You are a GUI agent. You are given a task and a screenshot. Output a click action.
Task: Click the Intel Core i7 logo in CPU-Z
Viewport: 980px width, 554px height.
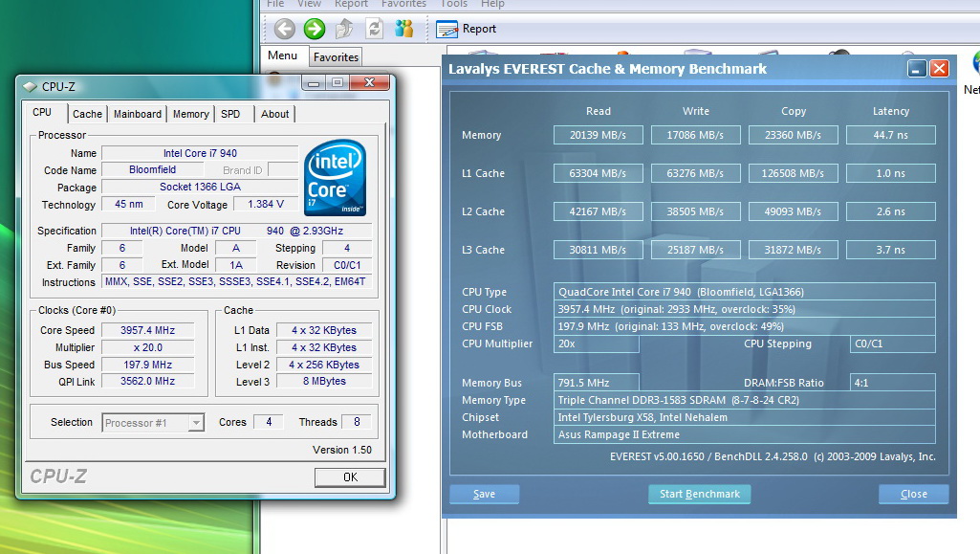point(335,178)
